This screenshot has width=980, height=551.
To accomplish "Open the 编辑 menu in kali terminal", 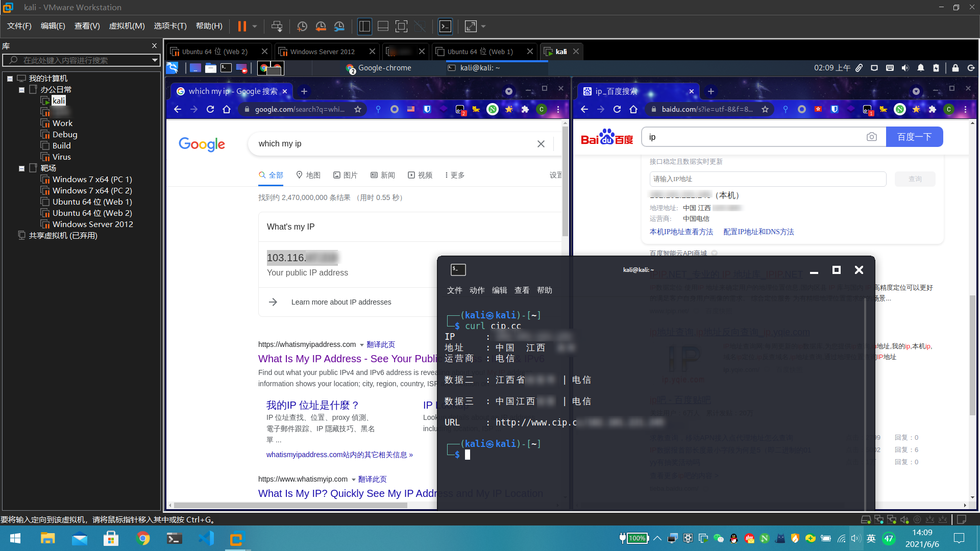I will (499, 290).
